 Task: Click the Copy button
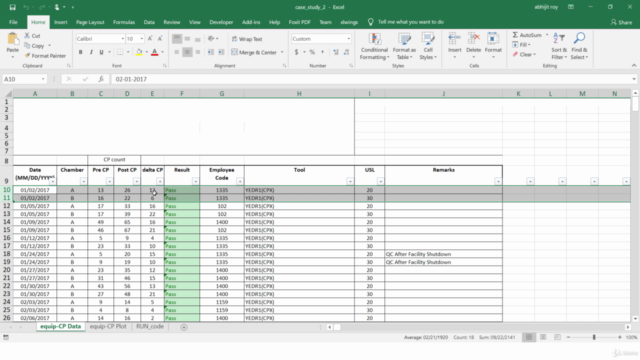click(x=38, y=46)
